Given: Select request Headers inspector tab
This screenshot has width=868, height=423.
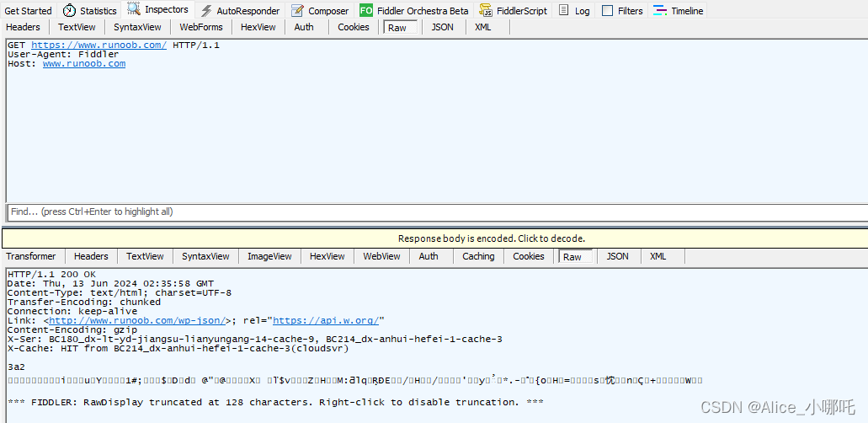Looking at the screenshot, I should [x=24, y=27].
